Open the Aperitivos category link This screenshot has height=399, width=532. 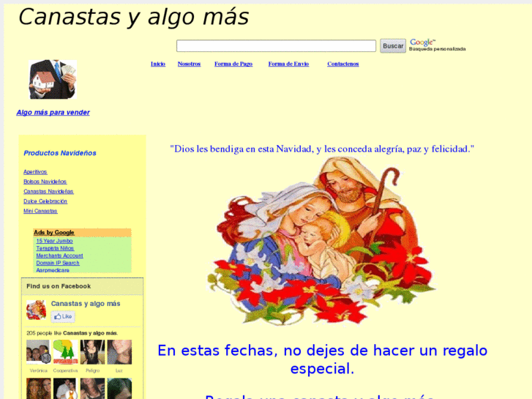pos(35,172)
